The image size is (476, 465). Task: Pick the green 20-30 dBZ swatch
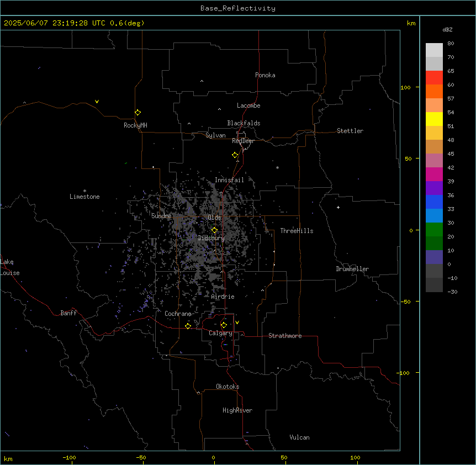[x=434, y=230]
